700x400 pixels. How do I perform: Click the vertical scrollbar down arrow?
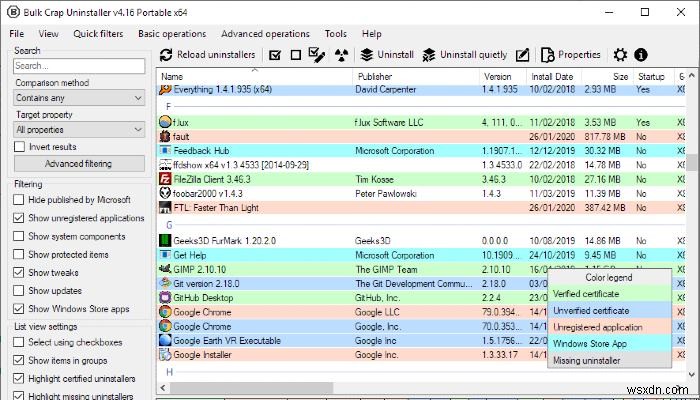point(692,374)
